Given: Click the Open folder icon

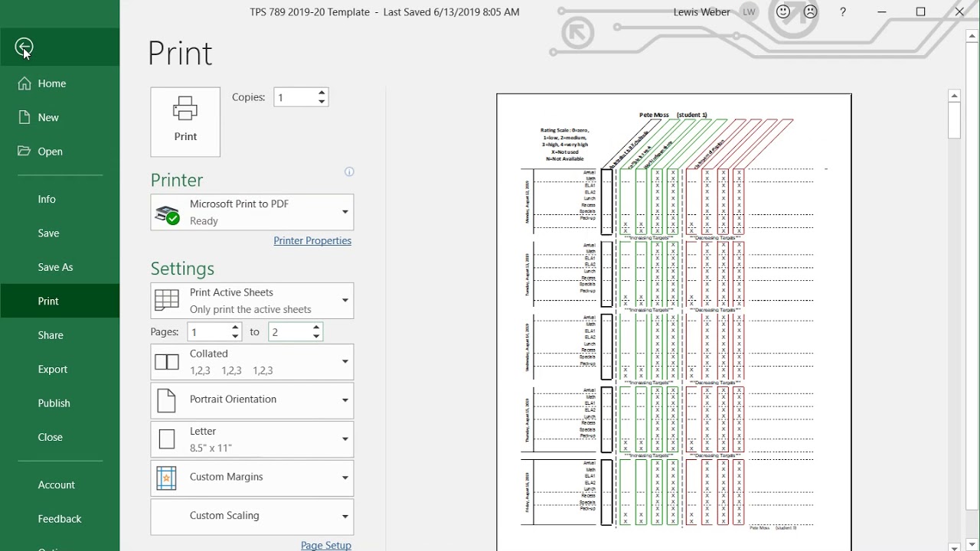Looking at the screenshot, I should (24, 152).
